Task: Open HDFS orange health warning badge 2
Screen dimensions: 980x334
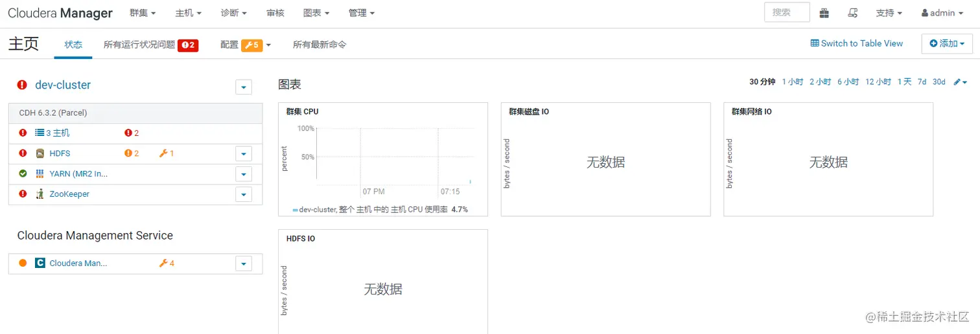Action: (x=132, y=153)
